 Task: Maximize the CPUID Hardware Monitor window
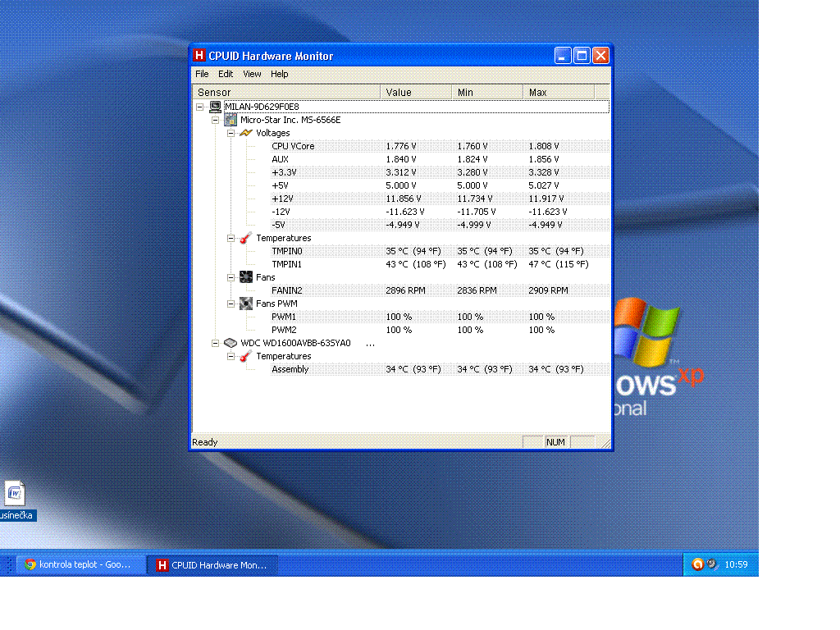[x=582, y=55]
